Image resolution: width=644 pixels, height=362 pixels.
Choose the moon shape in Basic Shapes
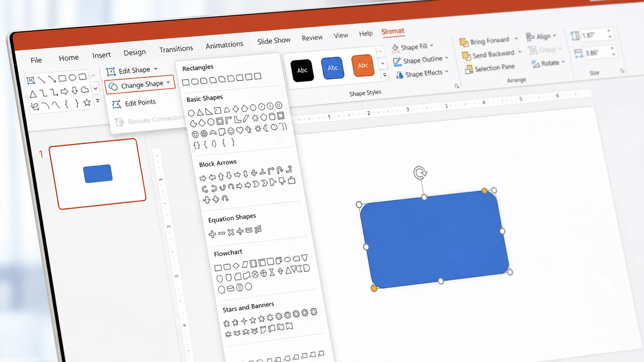[x=266, y=128]
